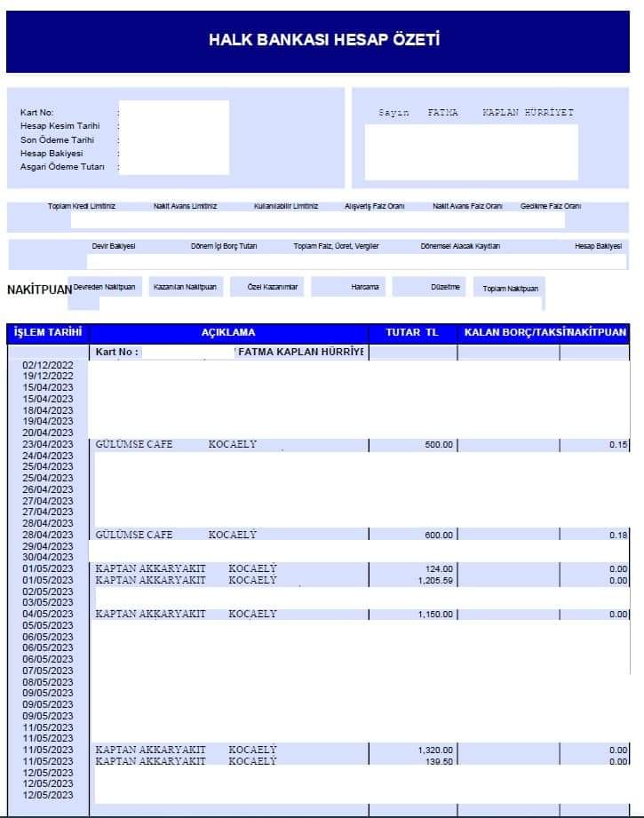Viewport: 644px width, 818px height.
Task: Click the Düzeltme box
Action: [430, 287]
